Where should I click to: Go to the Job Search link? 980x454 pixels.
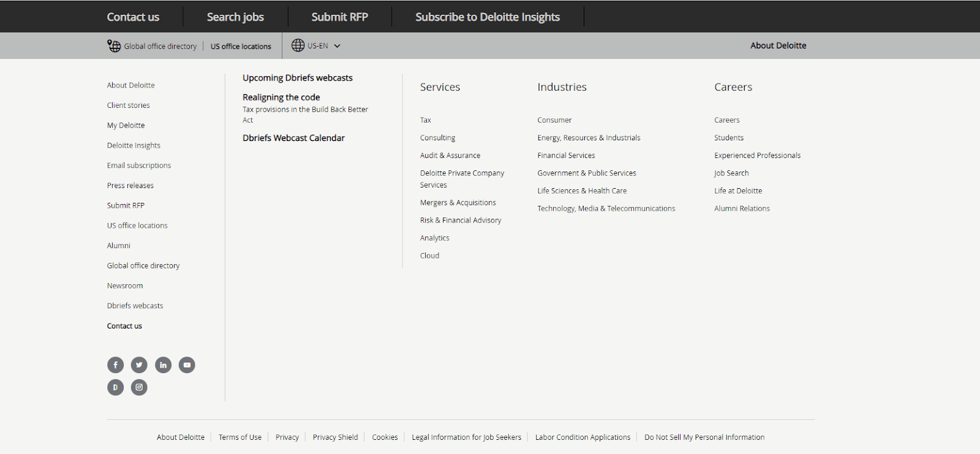tap(731, 173)
